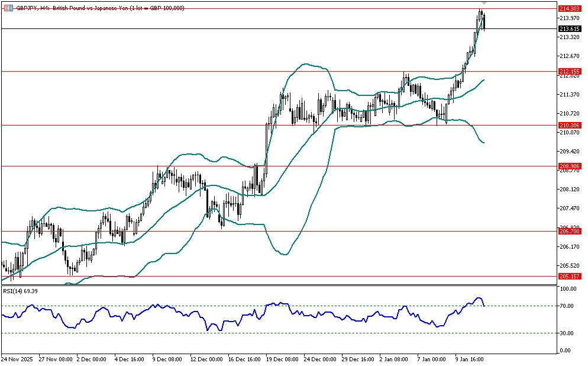This screenshot has height=366, width=588.
Task: Click the 24 Nov 2025 date label
Action: [x=18, y=359]
